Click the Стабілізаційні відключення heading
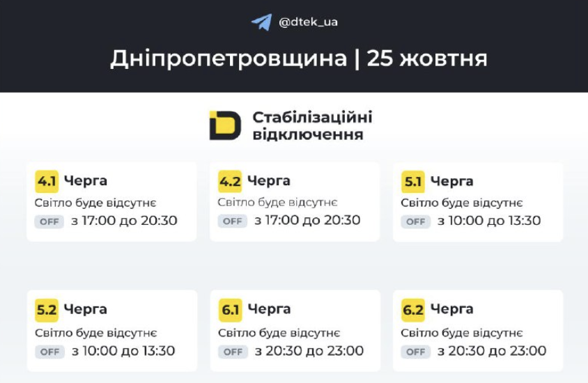This screenshot has width=588, height=383. coord(311,125)
